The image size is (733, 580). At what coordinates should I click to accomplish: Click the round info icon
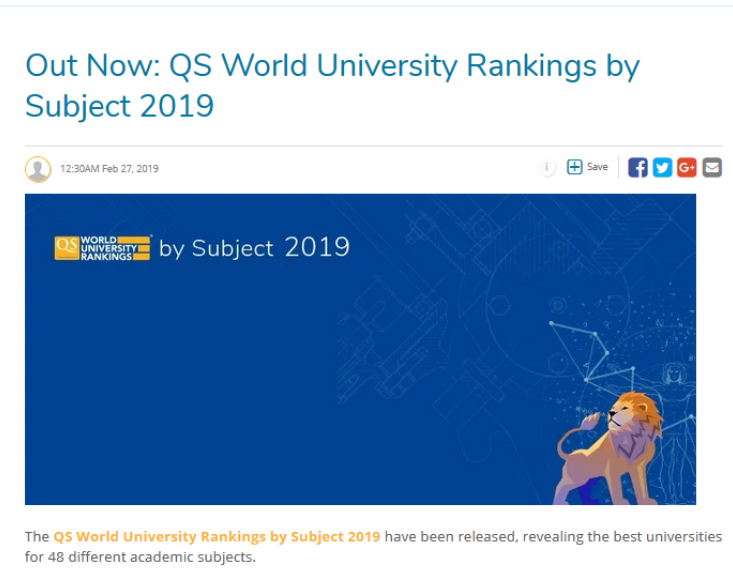coord(548,168)
